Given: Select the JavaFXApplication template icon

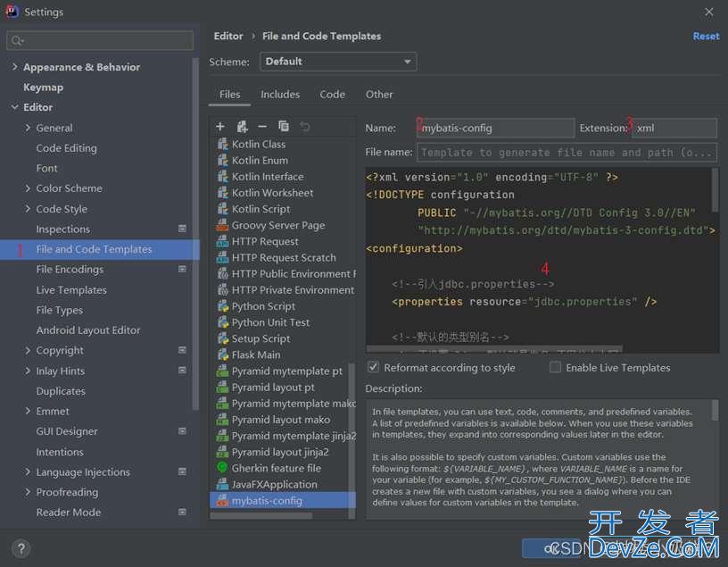Looking at the screenshot, I should click(x=222, y=484).
